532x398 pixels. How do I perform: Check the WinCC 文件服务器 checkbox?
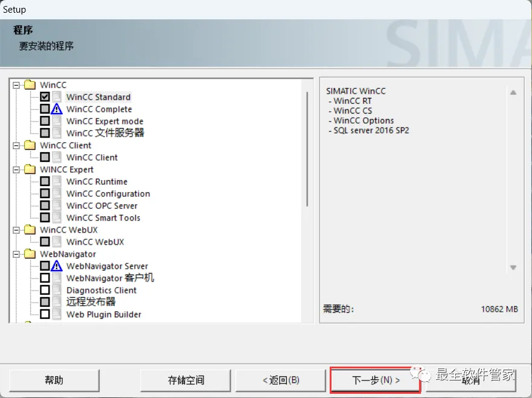(45, 133)
